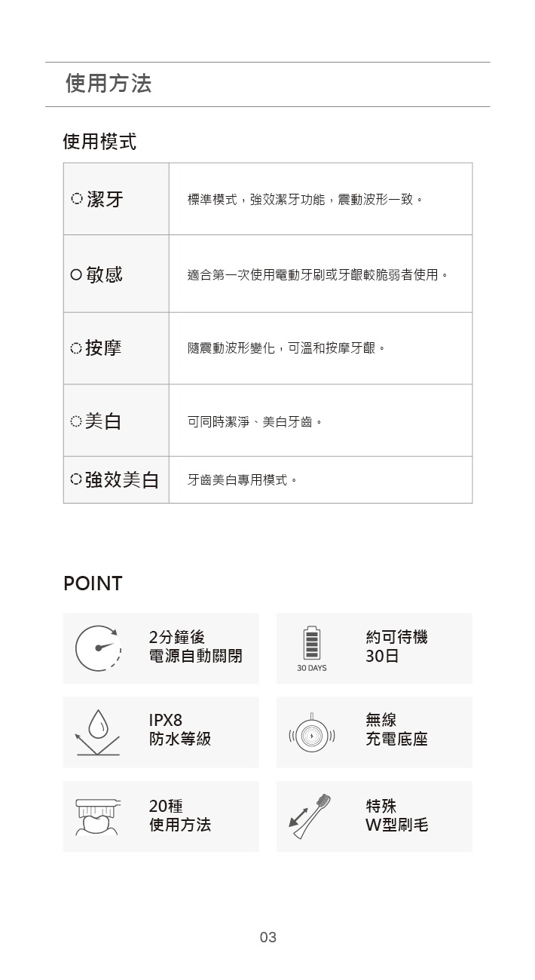
Task: Select the 美白 mode indicator circle
Action: [x=75, y=421]
